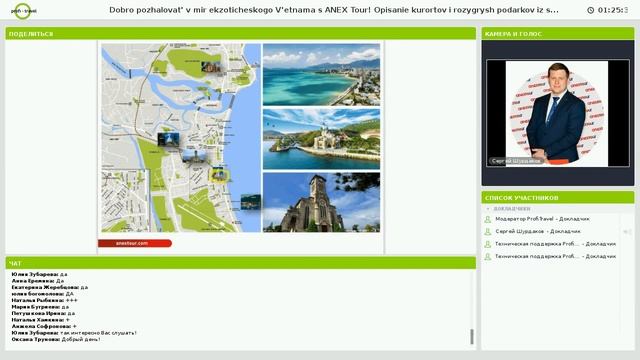Click the avatar icon next to Модератор Profi.Travel
Image resolution: width=640 pixels, height=360 pixels.
click(x=487, y=219)
